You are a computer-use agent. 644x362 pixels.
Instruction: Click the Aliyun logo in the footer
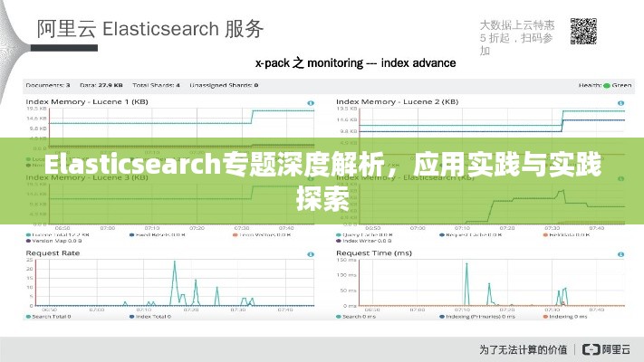(x=606, y=349)
